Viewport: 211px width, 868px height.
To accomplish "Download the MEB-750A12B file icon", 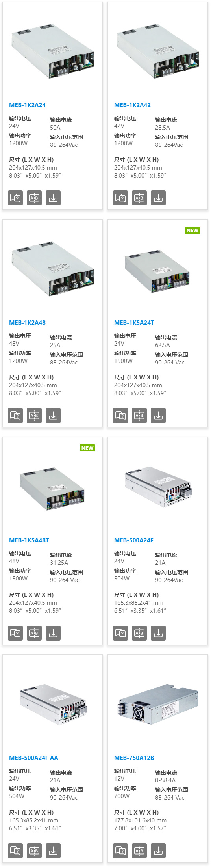I will pos(158,851).
